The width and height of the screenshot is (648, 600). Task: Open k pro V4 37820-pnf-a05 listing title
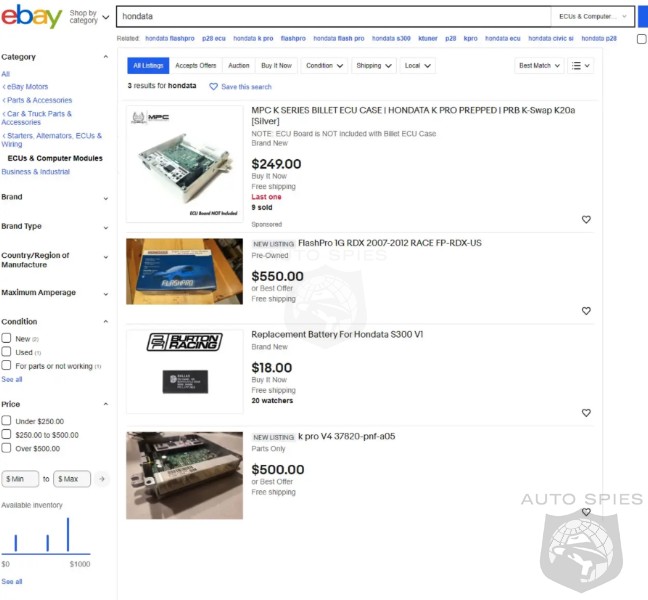tap(346, 436)
